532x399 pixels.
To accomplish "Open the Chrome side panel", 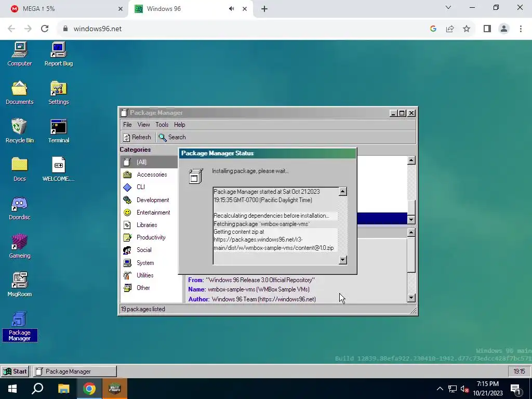I will [487, 29].
